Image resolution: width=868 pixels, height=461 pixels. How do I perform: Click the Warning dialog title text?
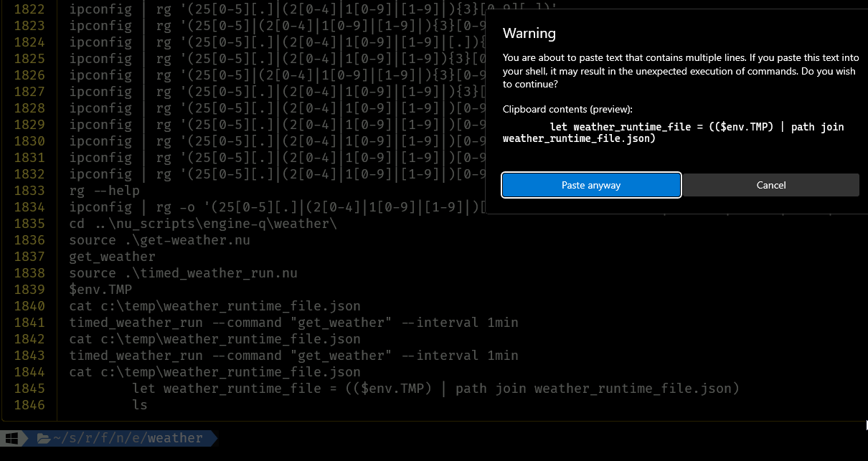click(x=529, y=33)
